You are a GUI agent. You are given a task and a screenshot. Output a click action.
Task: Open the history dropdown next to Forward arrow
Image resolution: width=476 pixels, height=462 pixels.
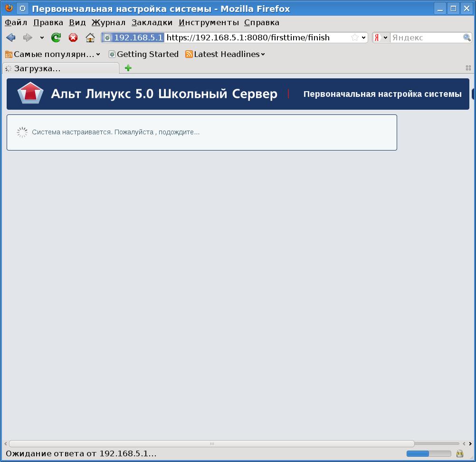[x=42, y=38]
